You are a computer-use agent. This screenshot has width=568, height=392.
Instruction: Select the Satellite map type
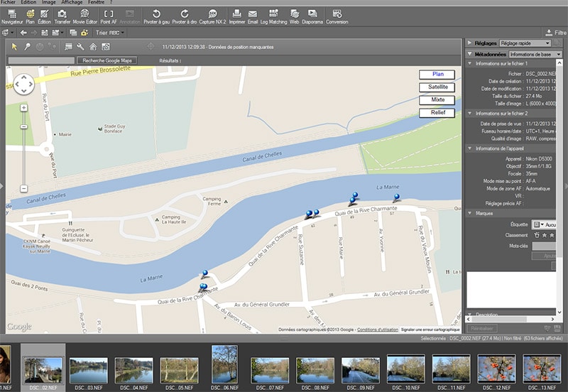tap(437, 87)
